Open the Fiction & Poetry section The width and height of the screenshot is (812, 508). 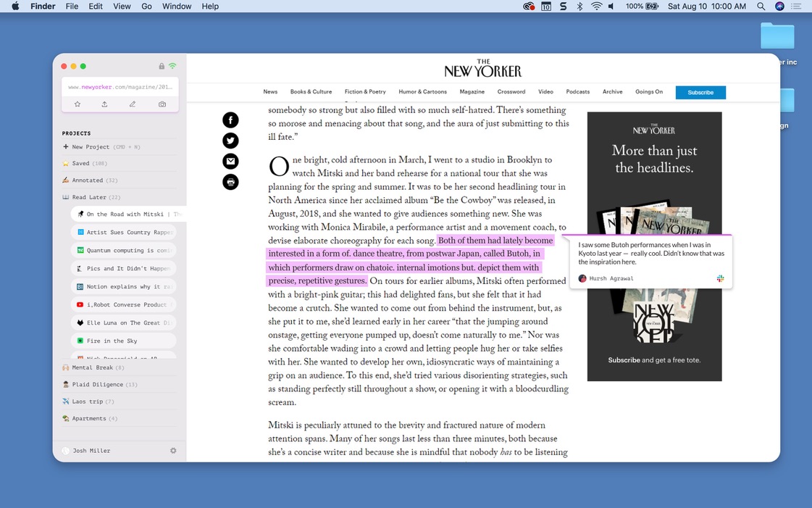(x=365, y=91)
